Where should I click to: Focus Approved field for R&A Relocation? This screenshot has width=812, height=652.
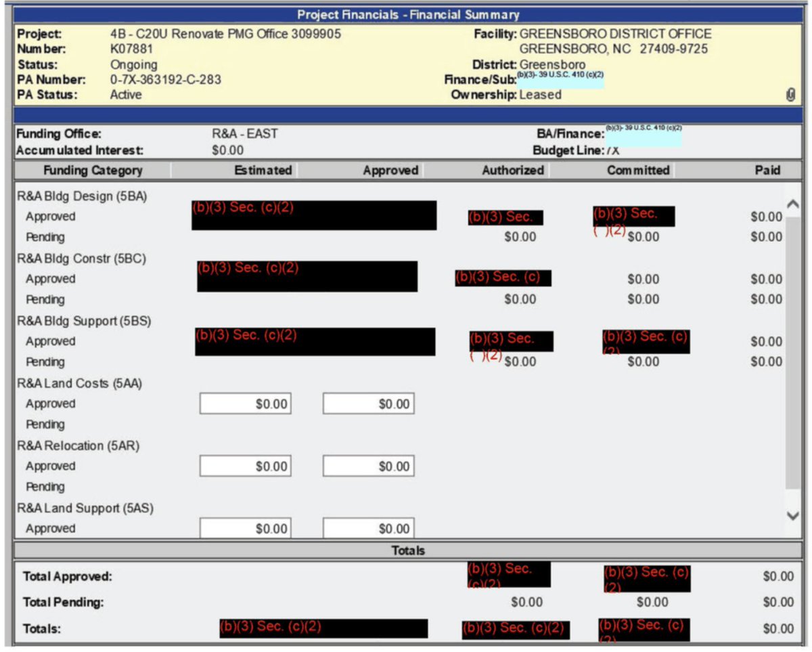pos(369,466)
